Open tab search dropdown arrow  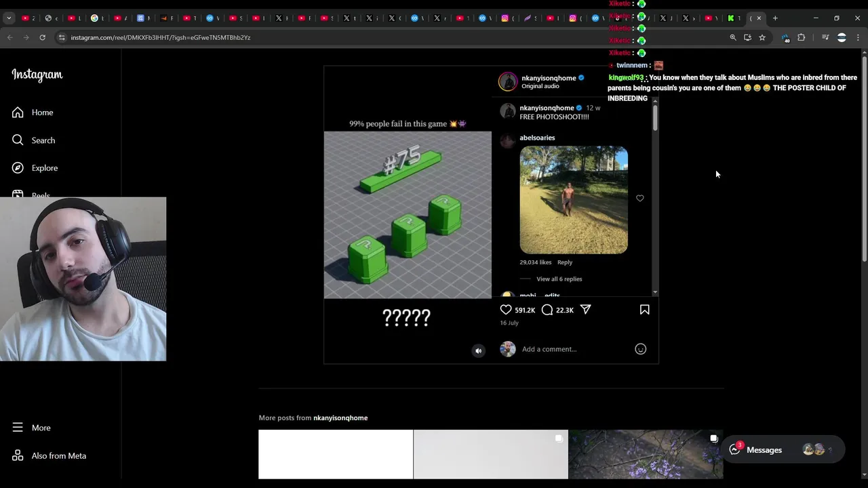coord(9,18)
